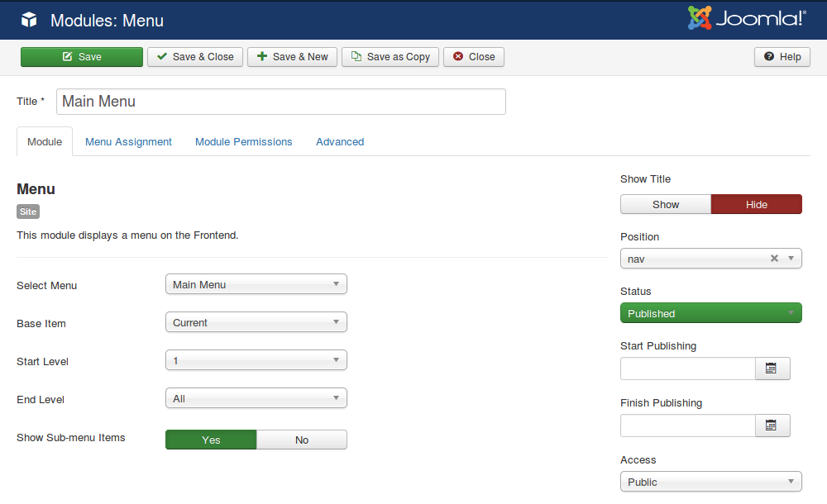827x504 pixels.
Task: Clear the Position field with the X icon
Action: pyautogui.click(x=774, y=258)
